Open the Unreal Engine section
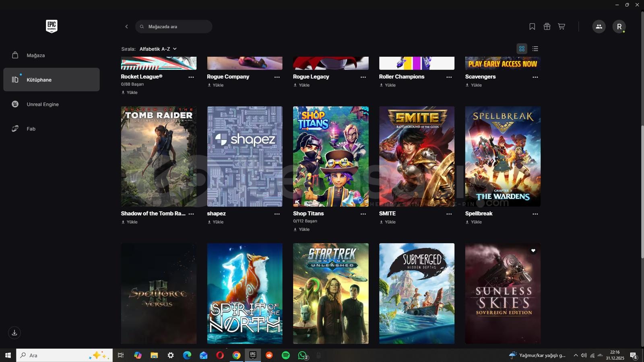Screen dimensions: 644x362 (x=42, y=104)
